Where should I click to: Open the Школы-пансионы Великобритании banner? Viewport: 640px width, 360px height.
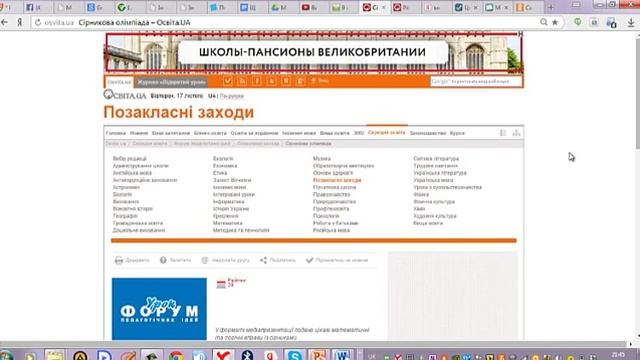pyautogui.click(x=314, y=52)
